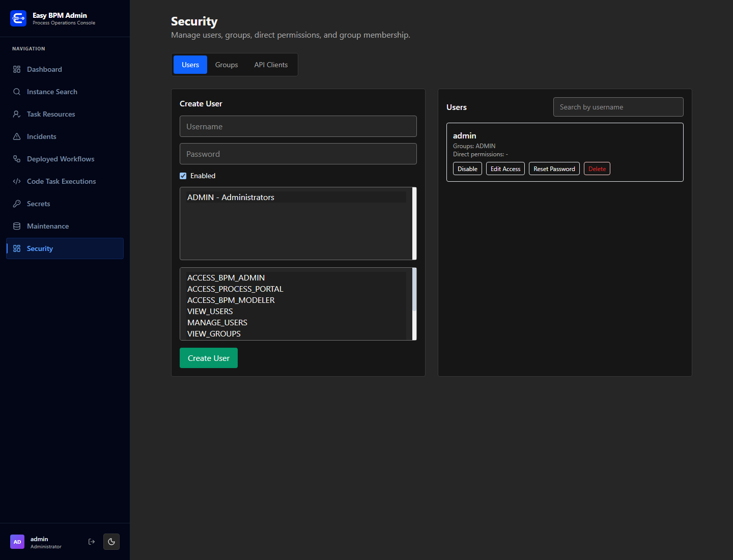This screenshot has height=560, width=733.
Task: Click the AD avatar badge
Action: 17,542
